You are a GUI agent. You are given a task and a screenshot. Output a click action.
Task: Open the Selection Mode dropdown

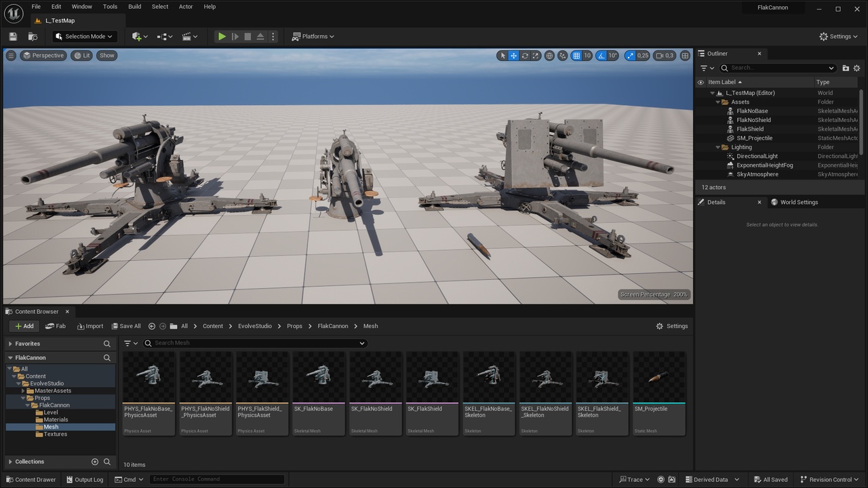pos(85,37)
